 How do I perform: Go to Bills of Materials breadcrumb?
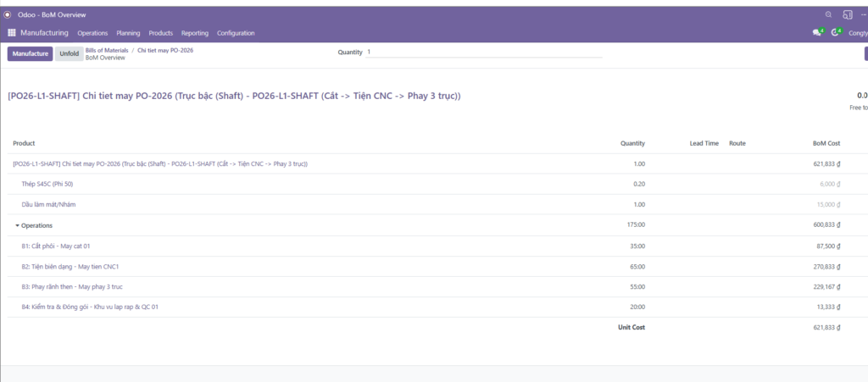(107, 50)
